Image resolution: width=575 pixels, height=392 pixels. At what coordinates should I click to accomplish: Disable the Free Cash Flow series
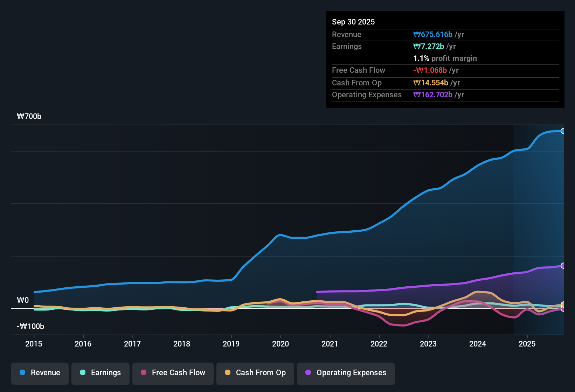tap(173, 373)
